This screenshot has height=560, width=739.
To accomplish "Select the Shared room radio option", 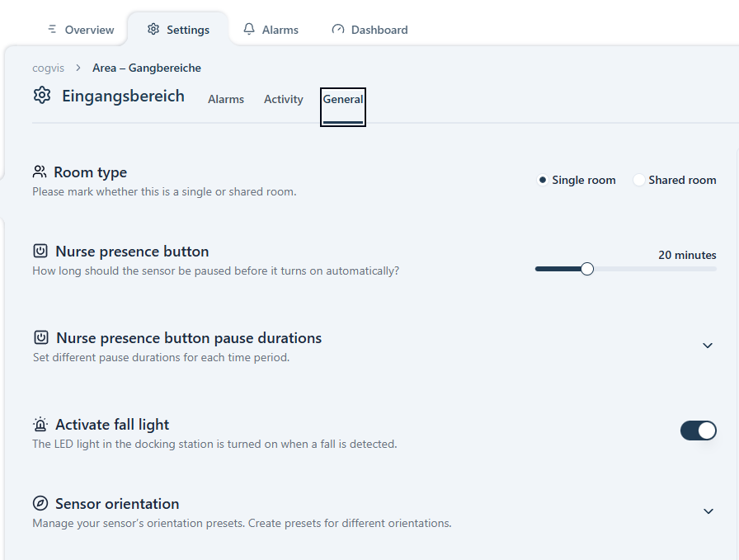I will click(639, 181).
